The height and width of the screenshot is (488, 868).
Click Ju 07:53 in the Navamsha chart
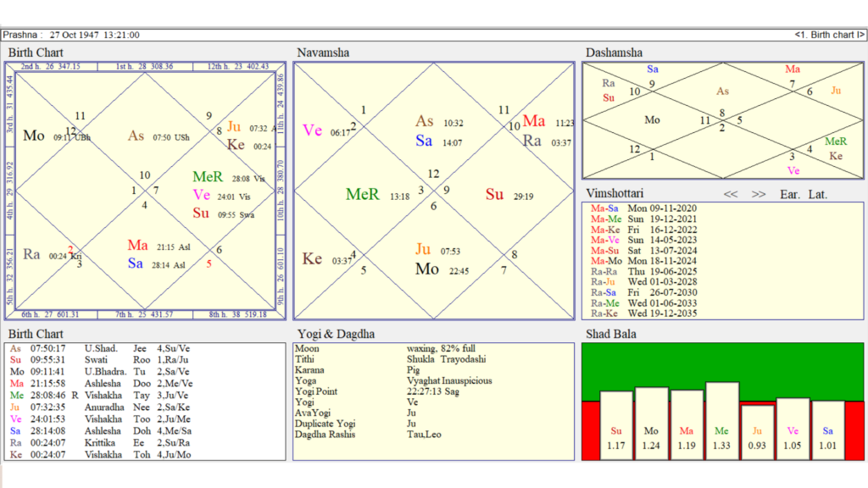click(x=438, y=250)
